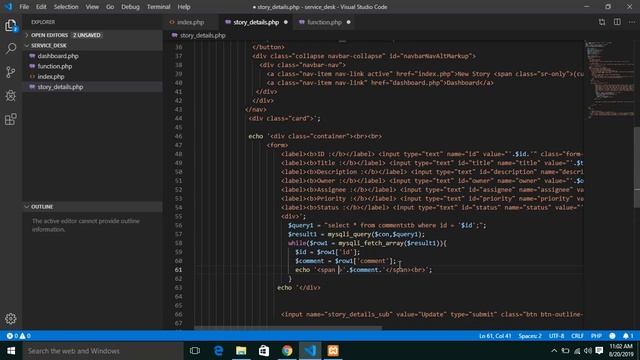Open the Help menu
Viewport: 640px width, 360px height.
[184, 7]
